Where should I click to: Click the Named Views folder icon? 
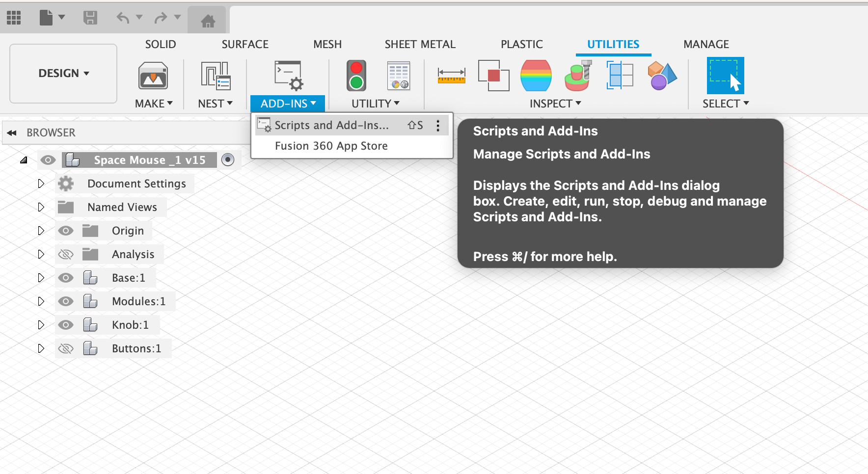coord(66,207)
